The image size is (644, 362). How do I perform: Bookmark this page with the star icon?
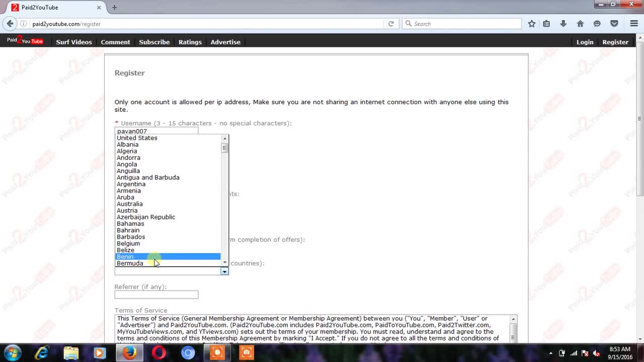click(x=532, y=24)
